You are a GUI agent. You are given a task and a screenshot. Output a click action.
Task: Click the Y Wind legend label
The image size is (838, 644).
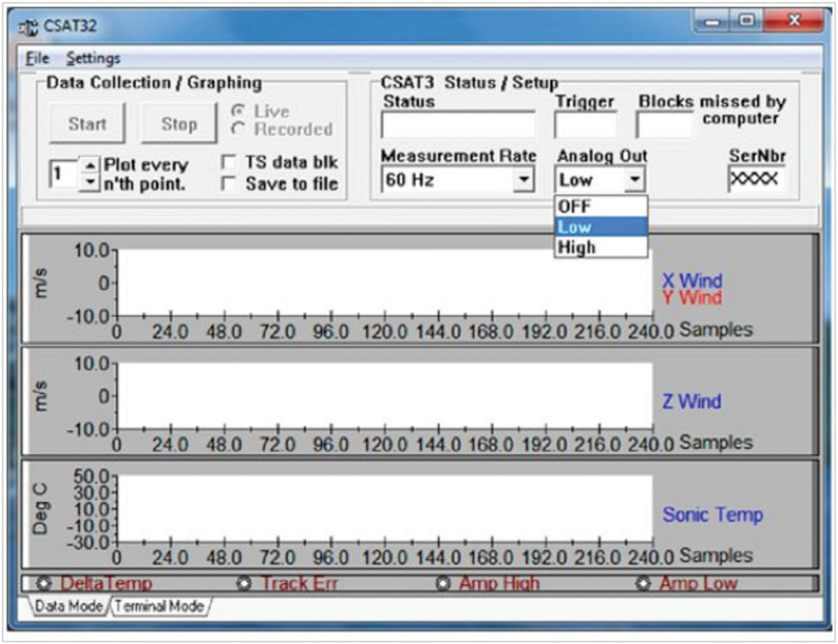(x=692, y=297)
